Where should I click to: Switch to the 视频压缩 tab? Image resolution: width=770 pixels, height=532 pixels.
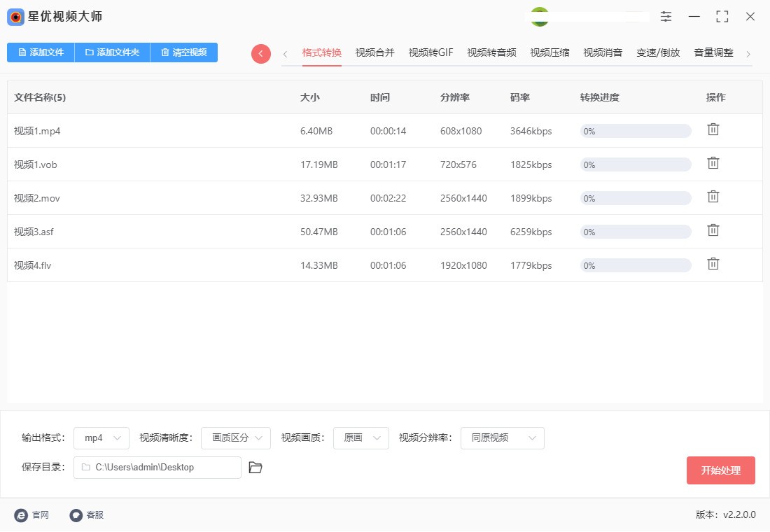[549, 52]
